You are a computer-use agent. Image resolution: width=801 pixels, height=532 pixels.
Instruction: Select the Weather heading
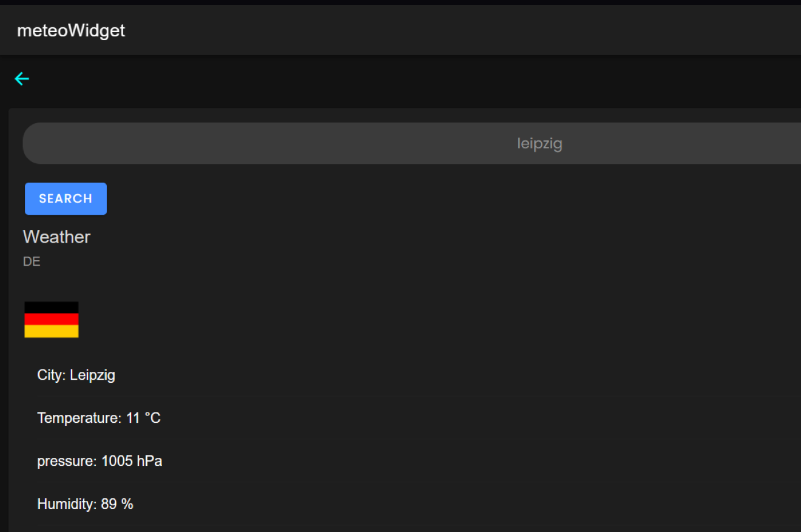[x=56, y=237]
